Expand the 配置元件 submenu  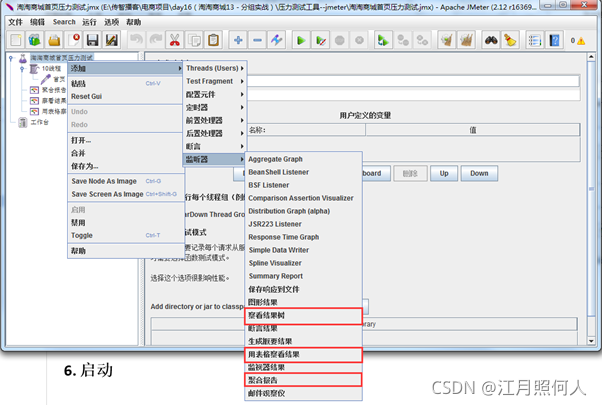point(215,94)
